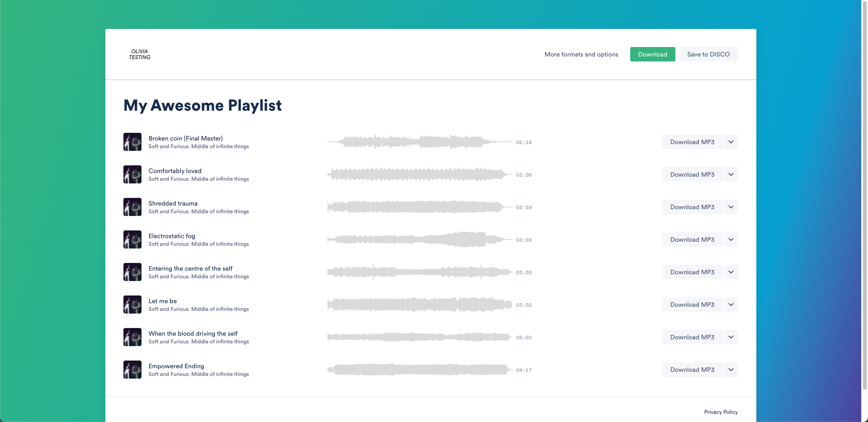Seek within the Electrostatic fog waveform
The height and width of the screenshot is (422, 868).
[420, 239]
